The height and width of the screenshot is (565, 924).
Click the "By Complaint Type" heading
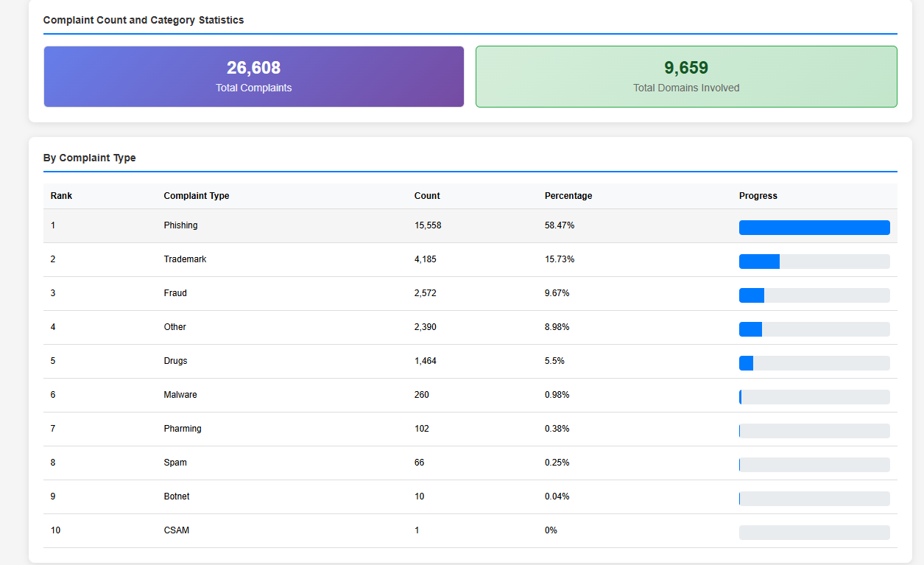90,158
